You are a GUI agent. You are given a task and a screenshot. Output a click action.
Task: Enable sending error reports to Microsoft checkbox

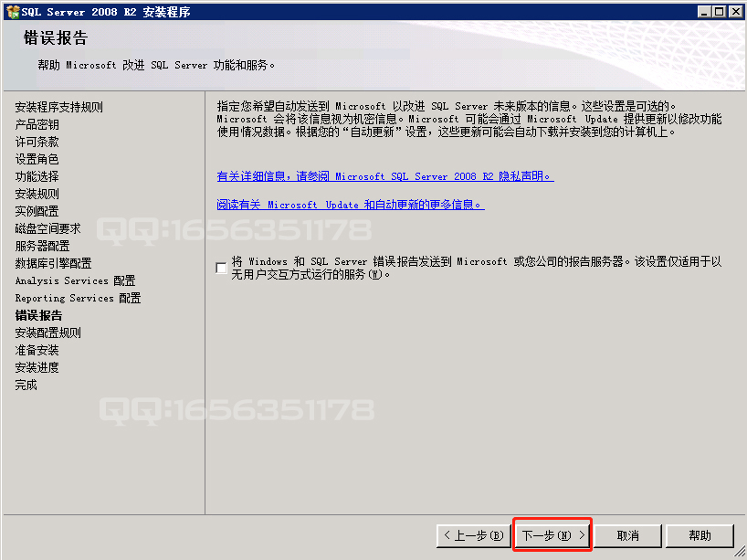[x=221, y=268]
